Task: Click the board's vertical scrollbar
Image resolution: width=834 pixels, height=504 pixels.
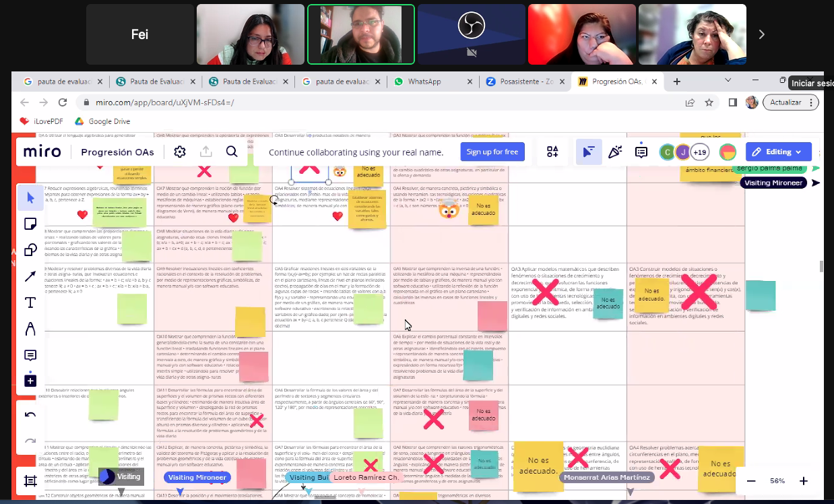Action: click(x=821, y=266)
